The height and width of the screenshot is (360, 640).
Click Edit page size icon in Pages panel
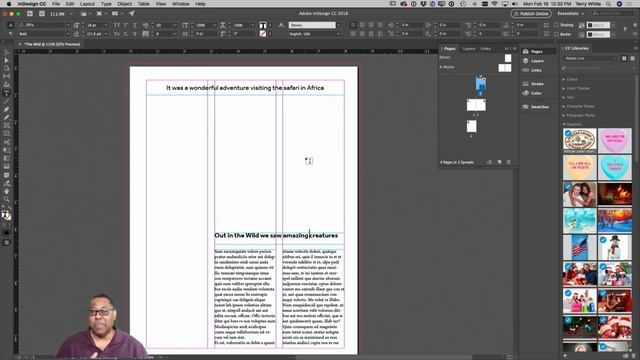(x=489, y=162)
